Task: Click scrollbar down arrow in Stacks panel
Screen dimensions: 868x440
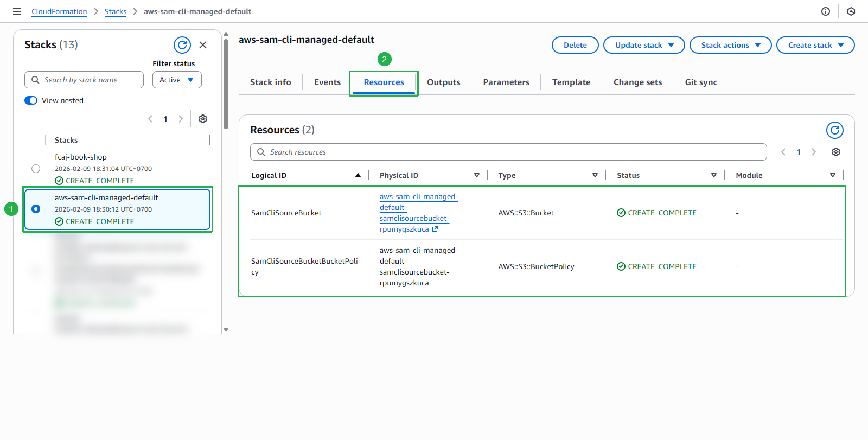Action: pos(226,329)
